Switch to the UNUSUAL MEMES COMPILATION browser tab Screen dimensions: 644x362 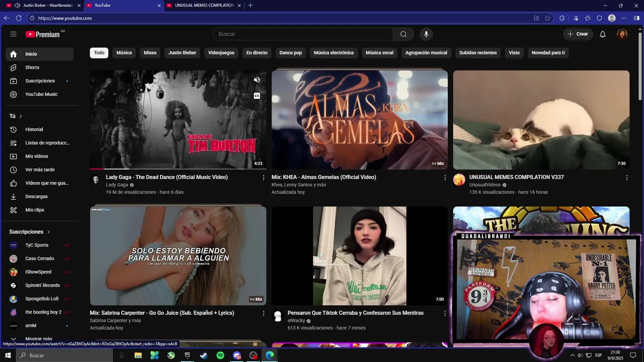click(203, 5)
